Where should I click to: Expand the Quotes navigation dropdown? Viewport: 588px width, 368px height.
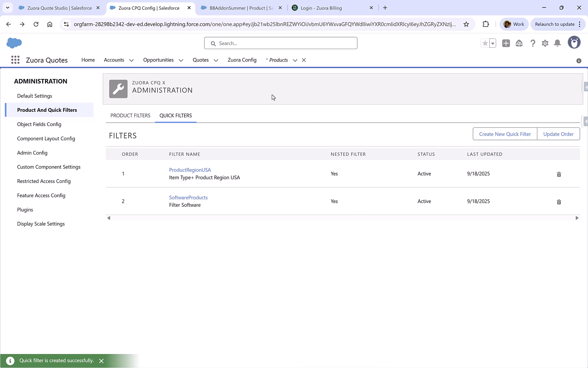click(x=216, y=60)
